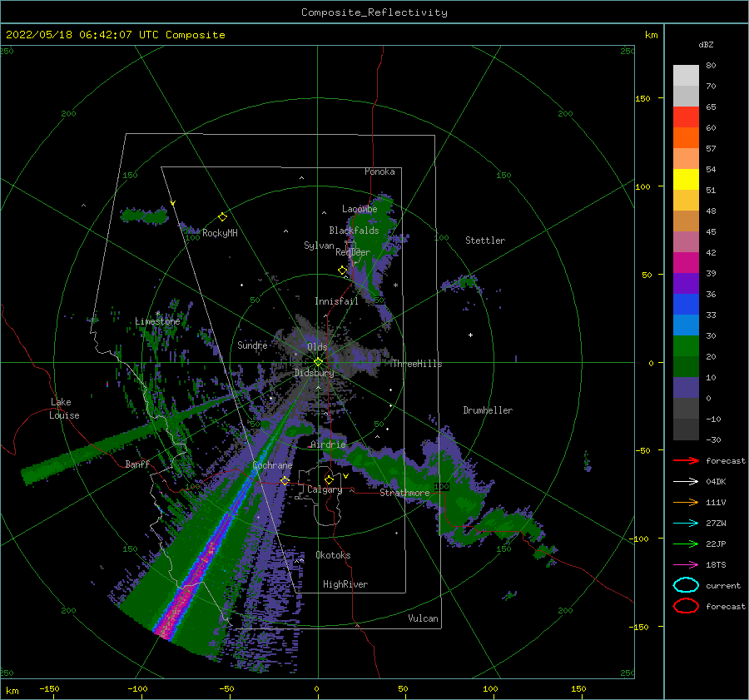
Task: Select the 80 value on dBZ scale
Action: (711, 66)
